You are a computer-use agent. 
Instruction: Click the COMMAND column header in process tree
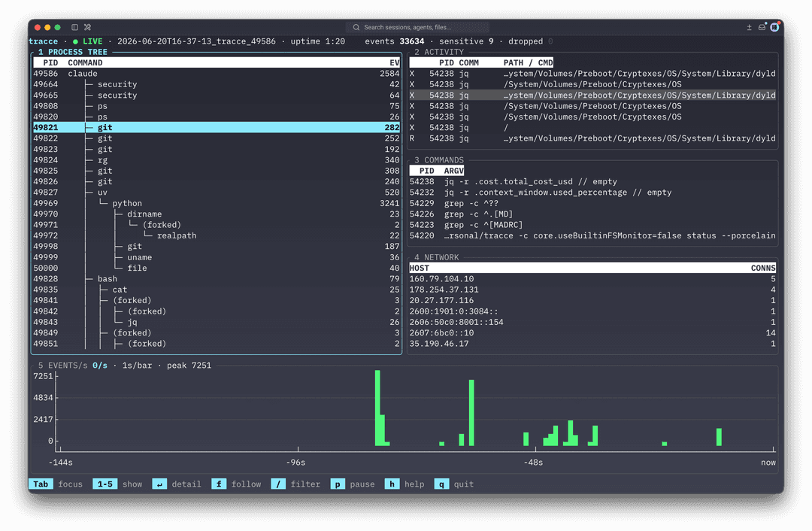coord(85,62)
